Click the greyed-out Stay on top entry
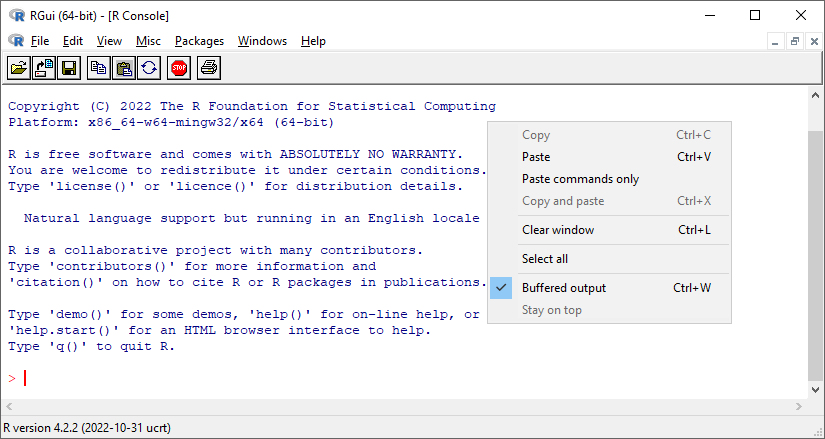This screenshot has width=825, height=439. pos(609,310)
